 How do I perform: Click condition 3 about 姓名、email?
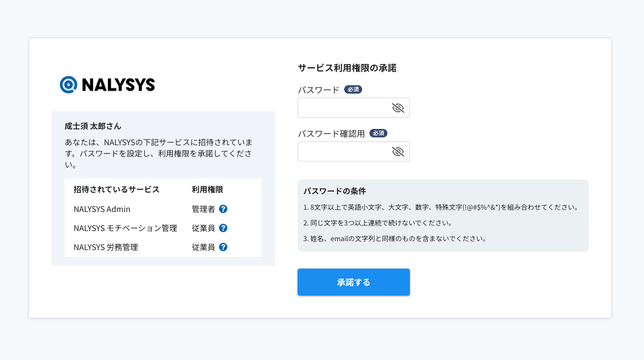395,239
